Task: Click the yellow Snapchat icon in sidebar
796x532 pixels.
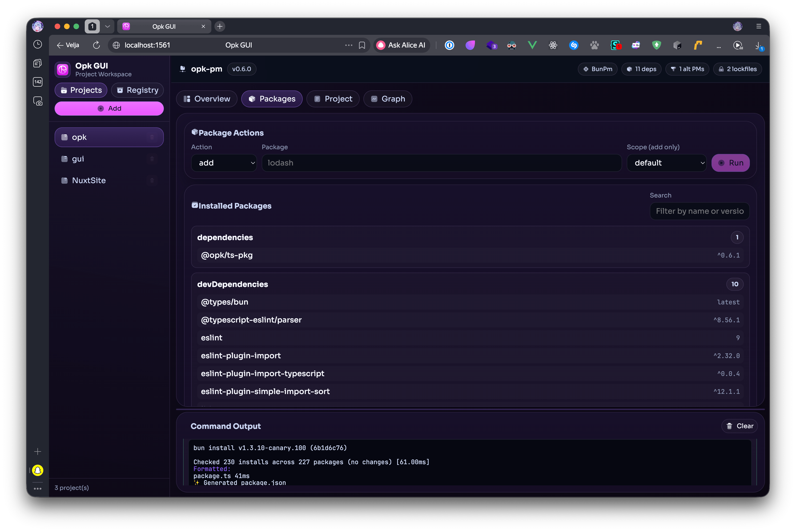Action: pyautogui.click(x=38, y=470)
